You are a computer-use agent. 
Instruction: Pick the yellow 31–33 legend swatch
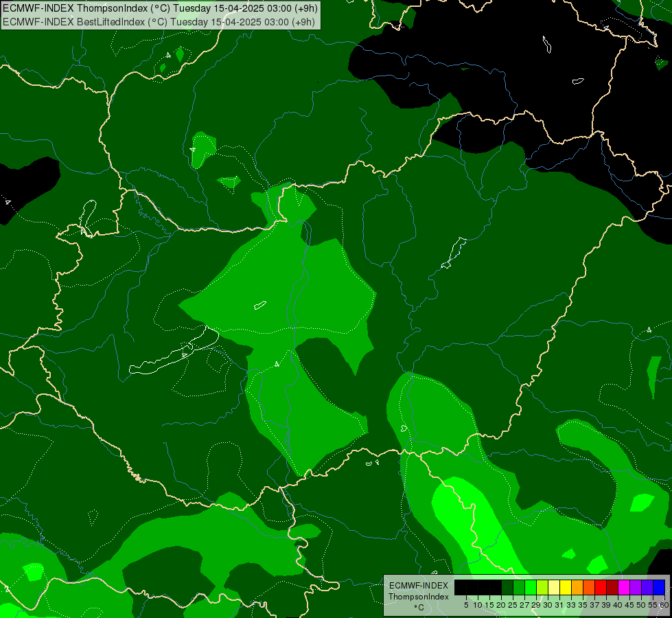click(x=566, y=587)
